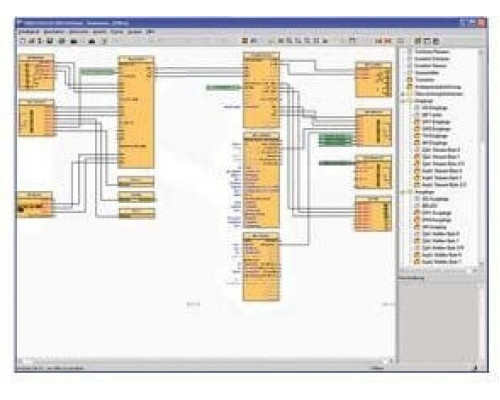
Task: Click the floppy-disk save icon in the toolbar
Action: 50,41
